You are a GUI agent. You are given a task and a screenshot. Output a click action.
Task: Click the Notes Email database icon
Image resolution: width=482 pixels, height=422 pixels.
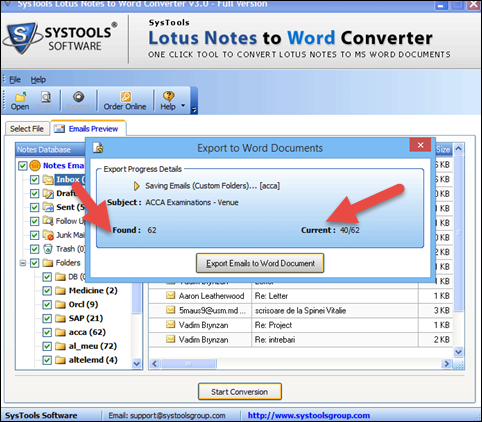[35, 165]
